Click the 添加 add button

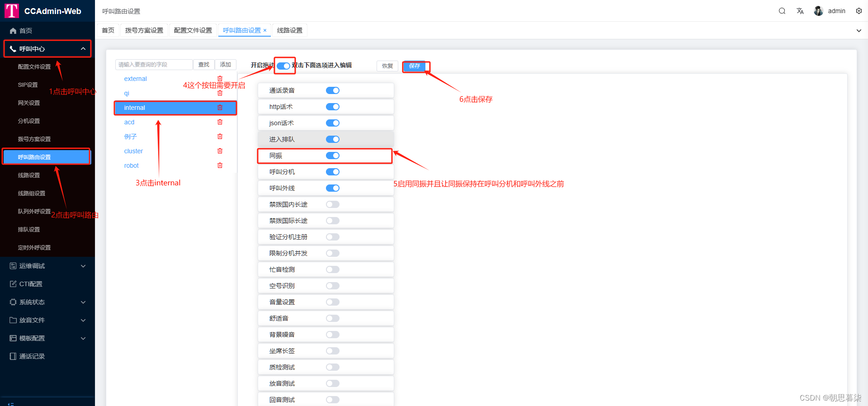[226, 65]
